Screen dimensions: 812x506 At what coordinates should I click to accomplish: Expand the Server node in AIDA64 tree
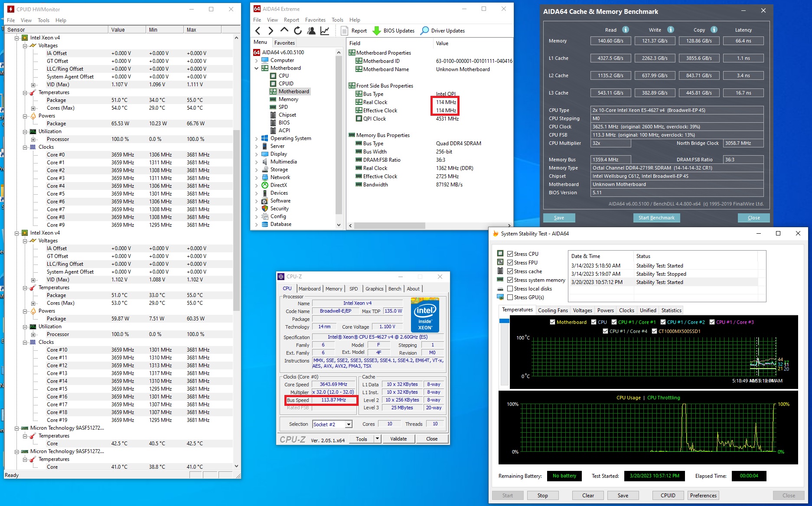[x=257, y=146]
